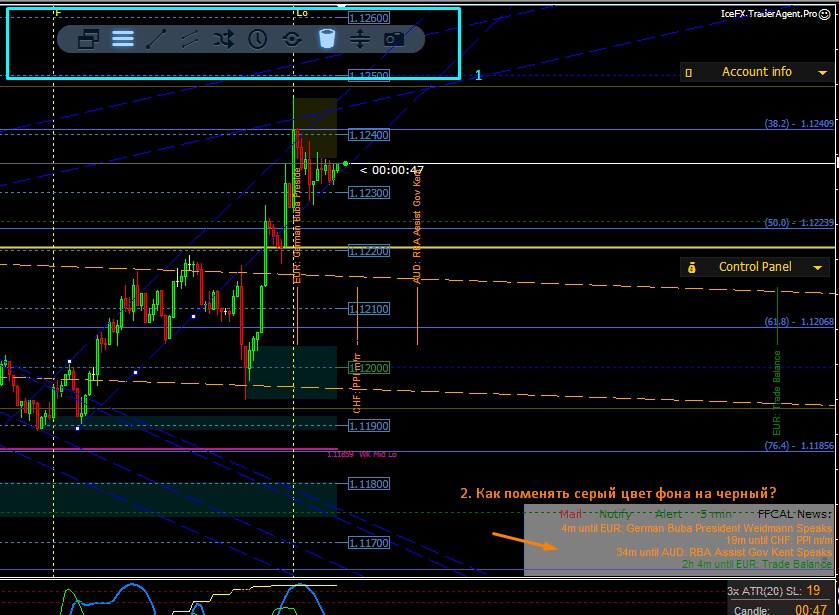Click the Account info panel icon
Image resolution: width=839 pixels, height=615 pixels.
(689, 73)
